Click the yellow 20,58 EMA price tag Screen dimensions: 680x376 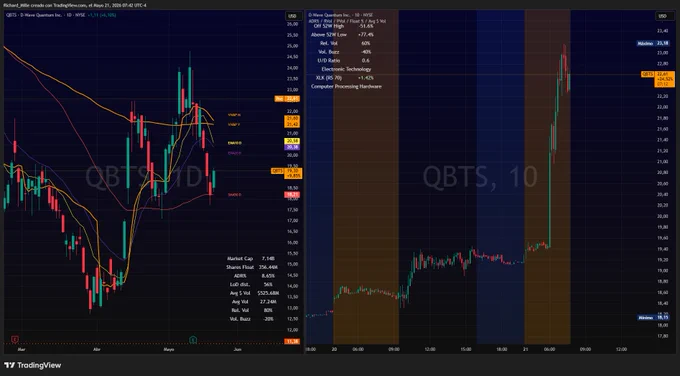click(292, 141)
